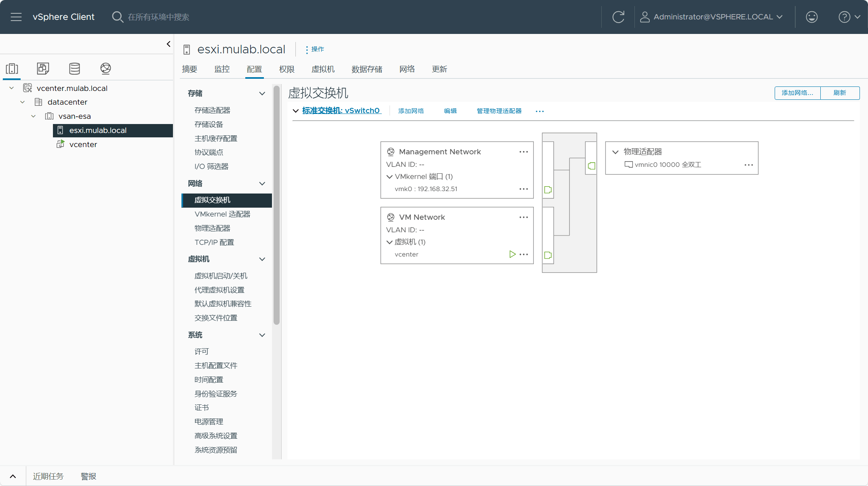Open vmk0 adapter options menu
868x486 pixels.
point(524,189)
